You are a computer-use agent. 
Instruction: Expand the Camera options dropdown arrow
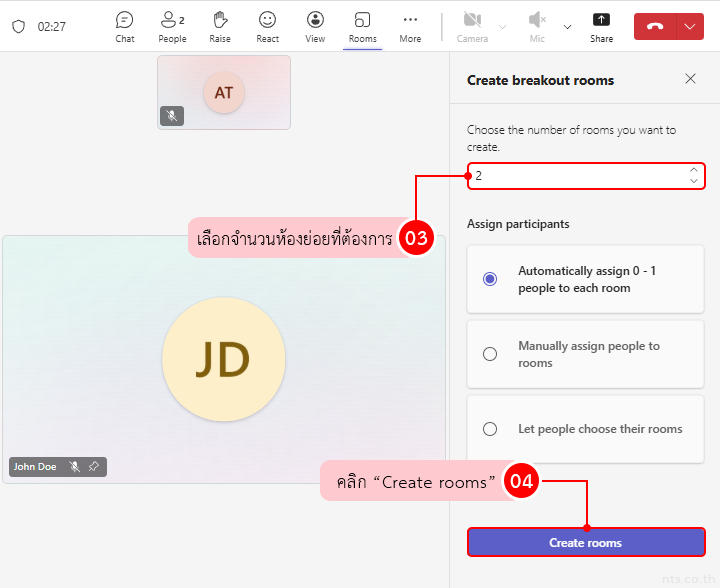502,27
